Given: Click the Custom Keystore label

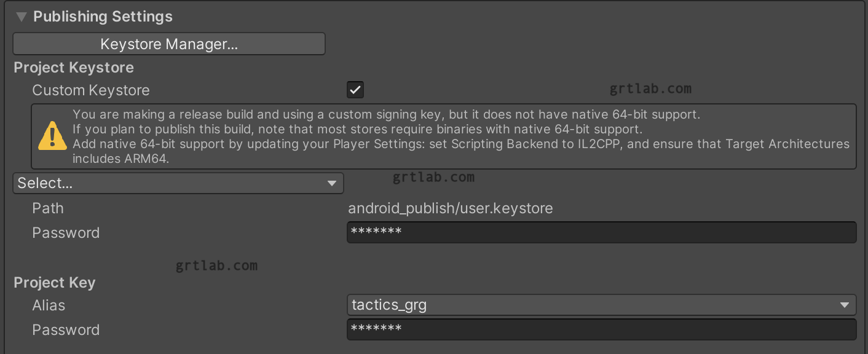Looking at the screenshot, I should (x=91, y=90).
